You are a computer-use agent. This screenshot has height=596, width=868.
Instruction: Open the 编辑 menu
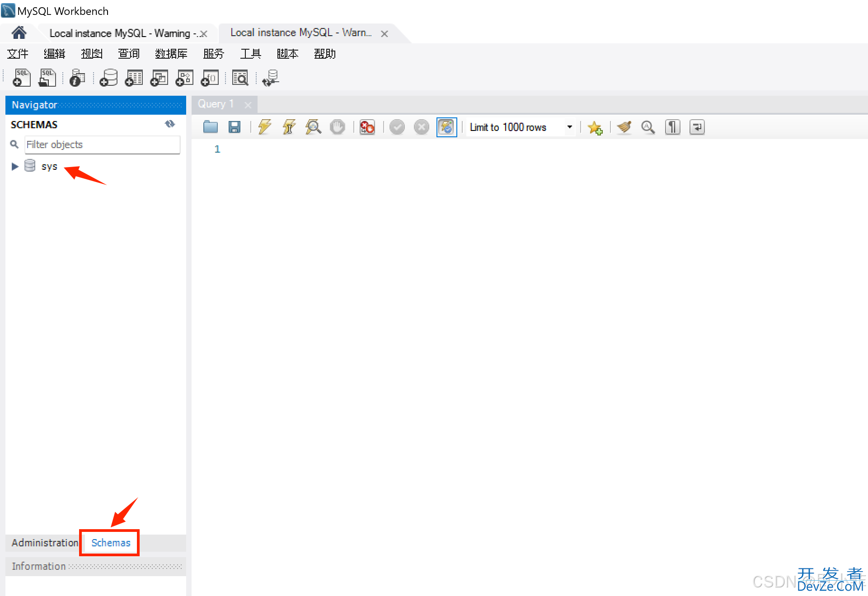55,54
